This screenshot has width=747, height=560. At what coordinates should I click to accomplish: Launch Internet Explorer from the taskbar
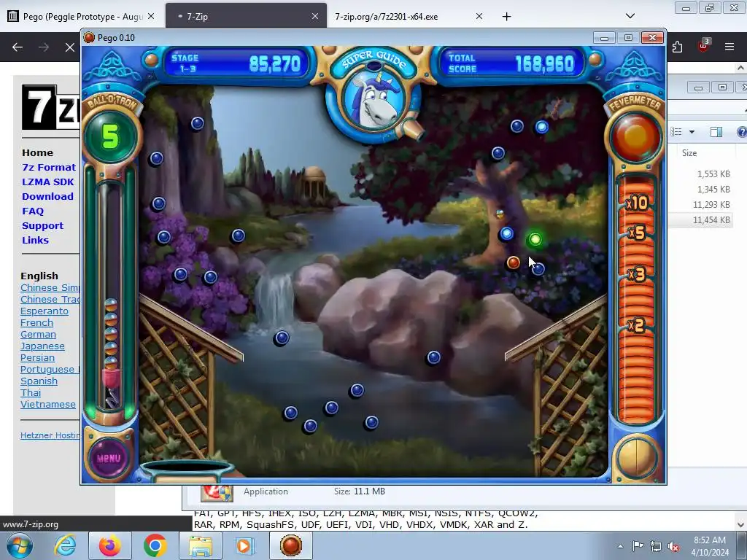65,545
